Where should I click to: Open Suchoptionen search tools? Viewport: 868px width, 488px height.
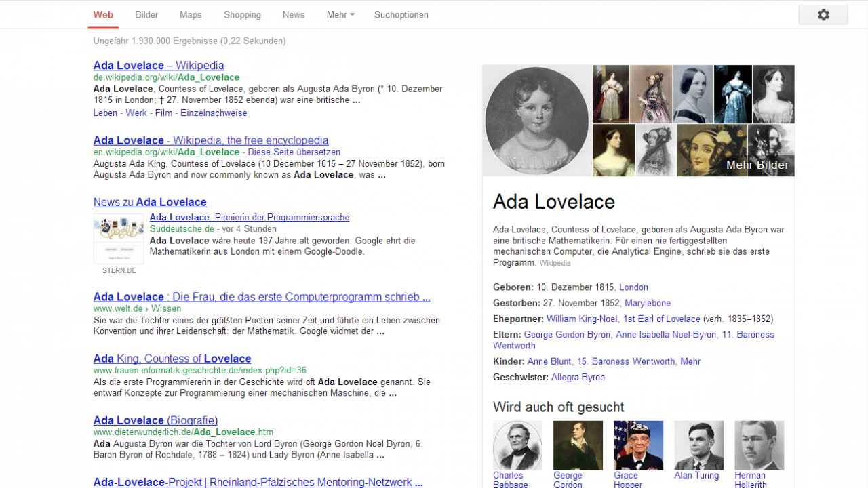[401, 14]
